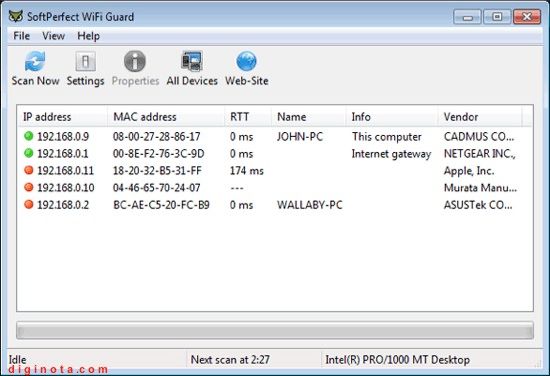This screenshot has width=550, height=376.
Task: Sort by Vendor column header
Action: [x=480, y=117]
